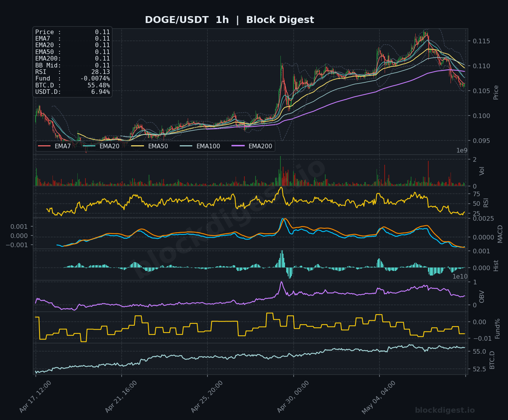Select the EMA20 legend entry
This screenshot has width=508, height=420.
coord(101,146)
